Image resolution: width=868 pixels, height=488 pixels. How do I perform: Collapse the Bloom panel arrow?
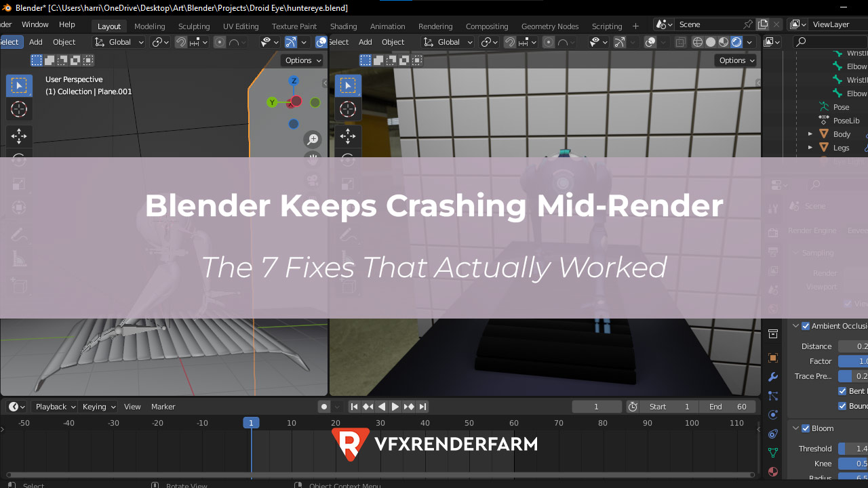795,428
